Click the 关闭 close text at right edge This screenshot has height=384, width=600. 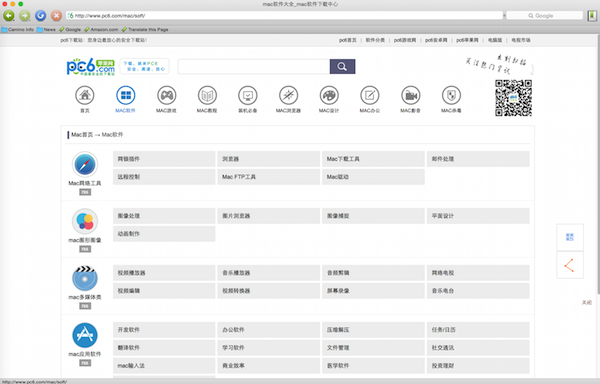pos(587,303)
